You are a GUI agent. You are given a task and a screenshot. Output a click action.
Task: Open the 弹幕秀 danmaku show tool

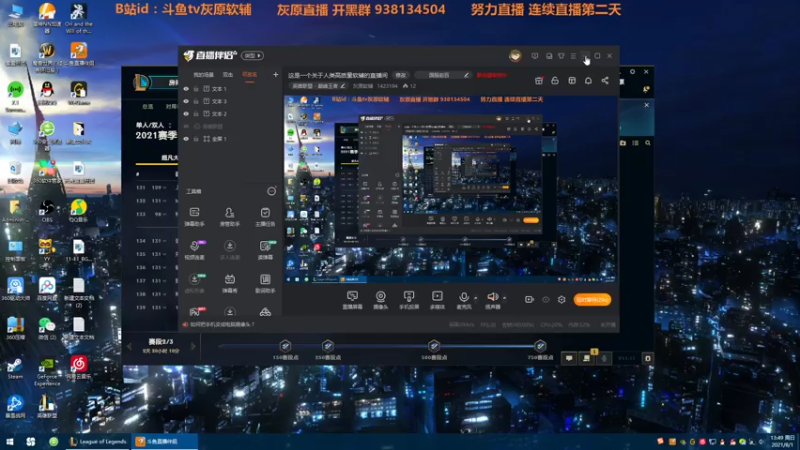point(230,283)
